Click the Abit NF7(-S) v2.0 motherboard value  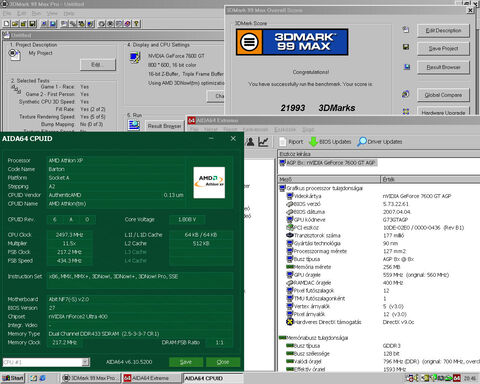coord(69,299)
